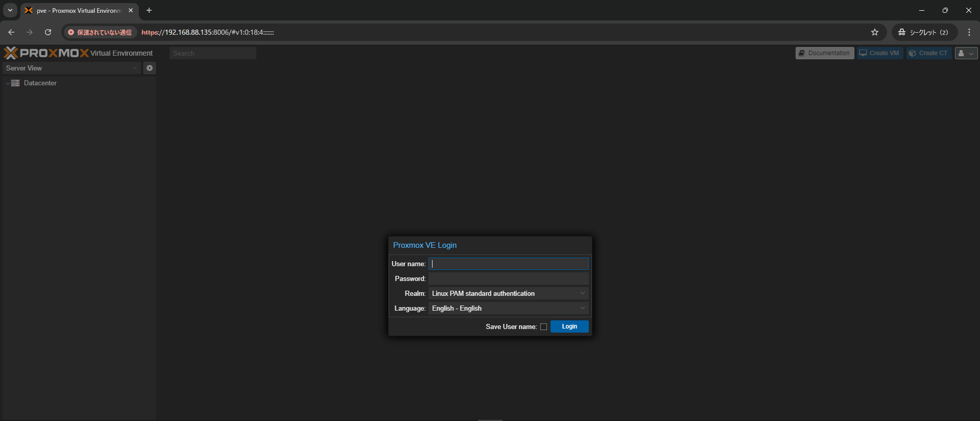
Task: Focus the Search box
Action: (213, 53)
